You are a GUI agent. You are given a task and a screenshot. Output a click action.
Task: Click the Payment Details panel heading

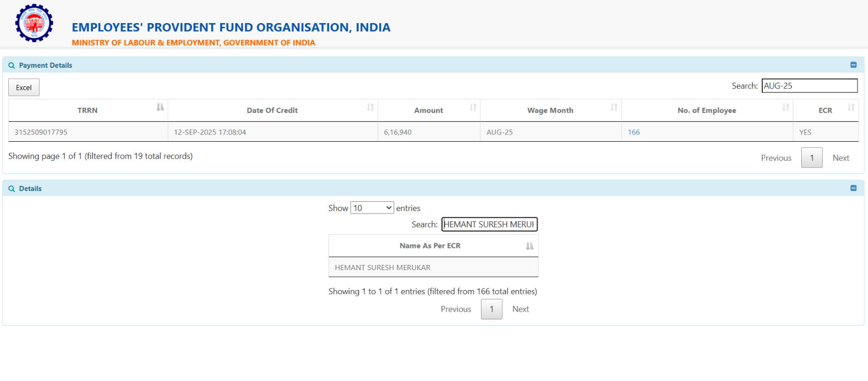46,65
